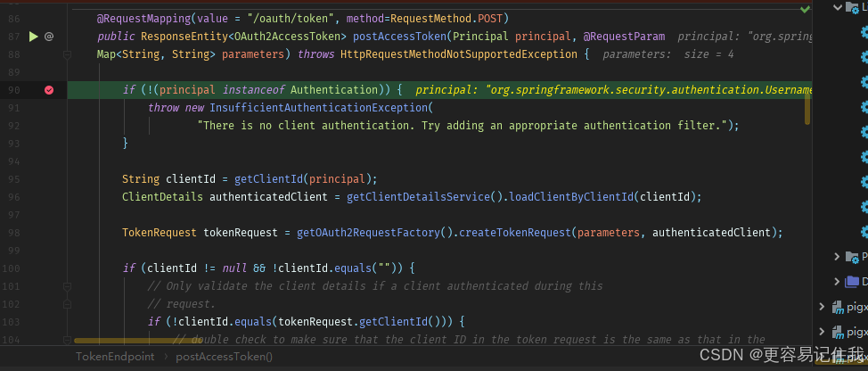Viewport: 868px width, 371px height.
Task: Expand the folder starting with D in project tree
Action: (x=838, y=282)
